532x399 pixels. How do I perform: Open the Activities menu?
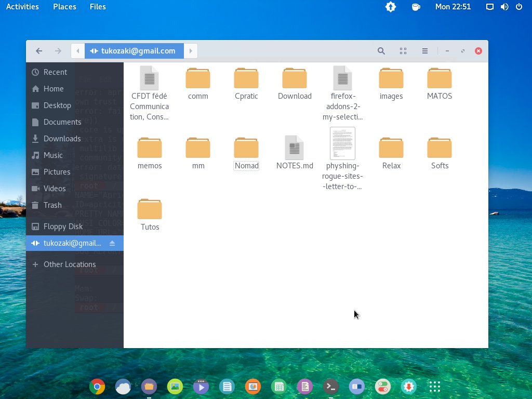tap(22, 6)
